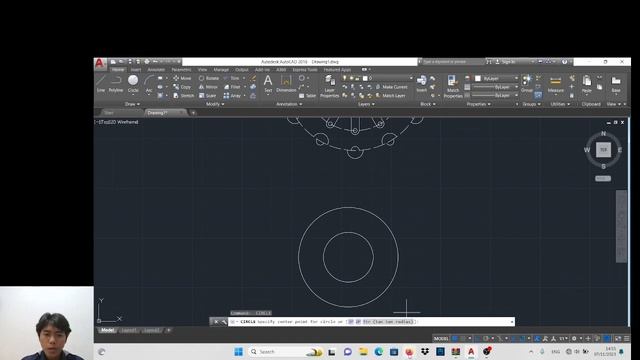
Task: Click the Rotate tool
Action: tap(209, 78)
